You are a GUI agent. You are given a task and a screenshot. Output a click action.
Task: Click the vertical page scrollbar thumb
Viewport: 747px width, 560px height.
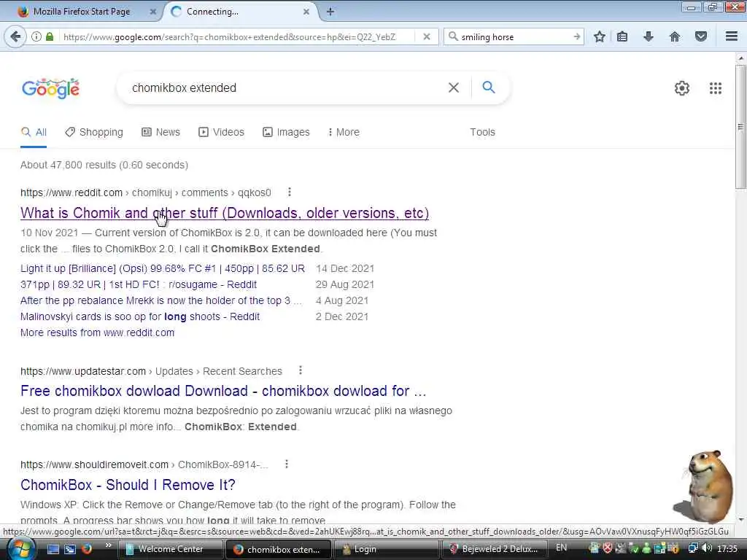pyautogui.click(x=740, y=127)
